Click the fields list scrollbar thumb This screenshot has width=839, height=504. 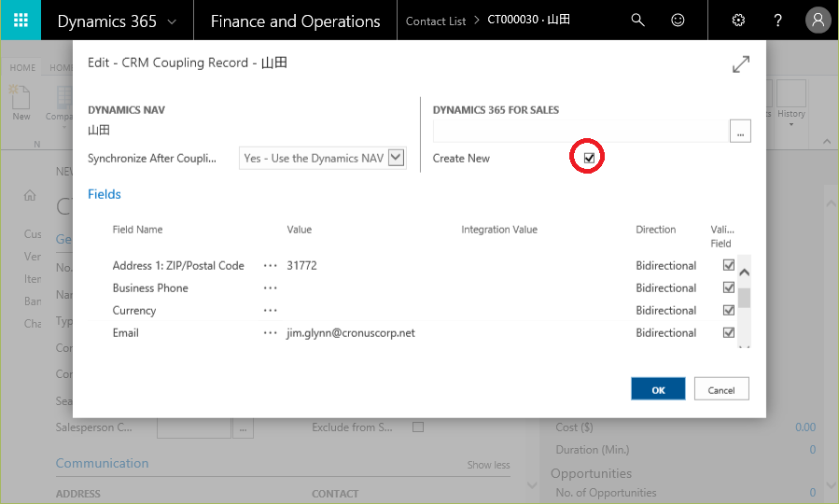pos(744,298)
